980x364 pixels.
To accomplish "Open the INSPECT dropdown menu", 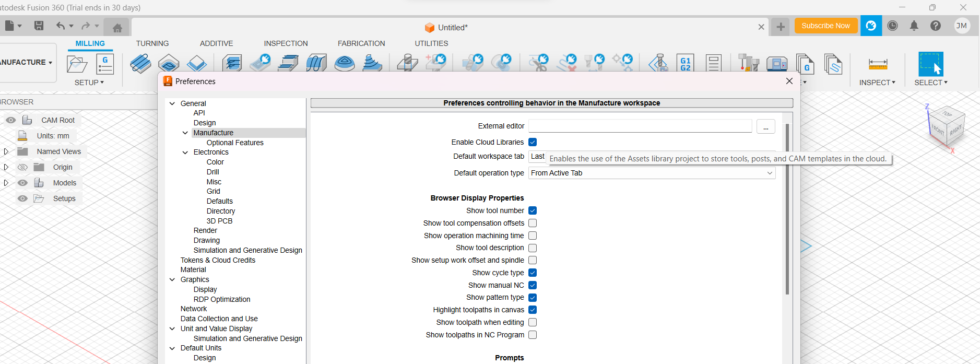I will click(x=877, y=83).
